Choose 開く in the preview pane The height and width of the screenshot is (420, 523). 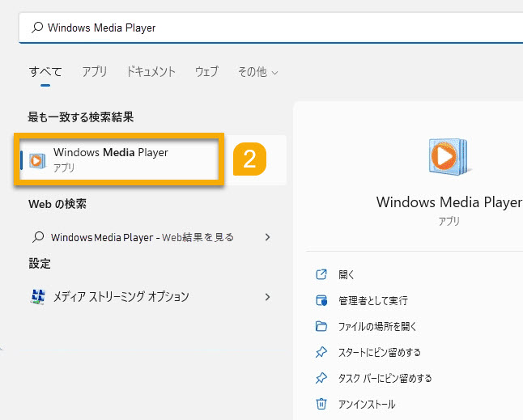click(x=347, y=275)
